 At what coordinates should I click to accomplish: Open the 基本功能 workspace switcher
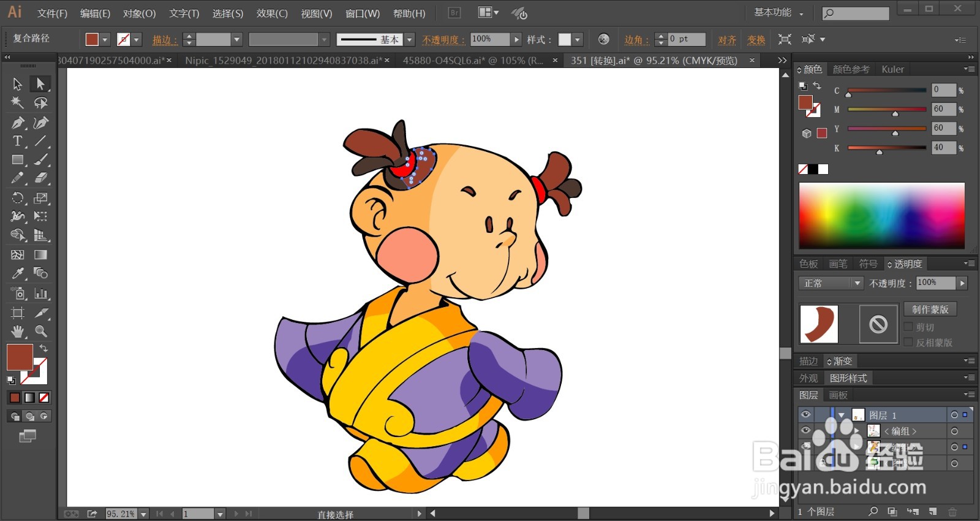tap(778, 12)
